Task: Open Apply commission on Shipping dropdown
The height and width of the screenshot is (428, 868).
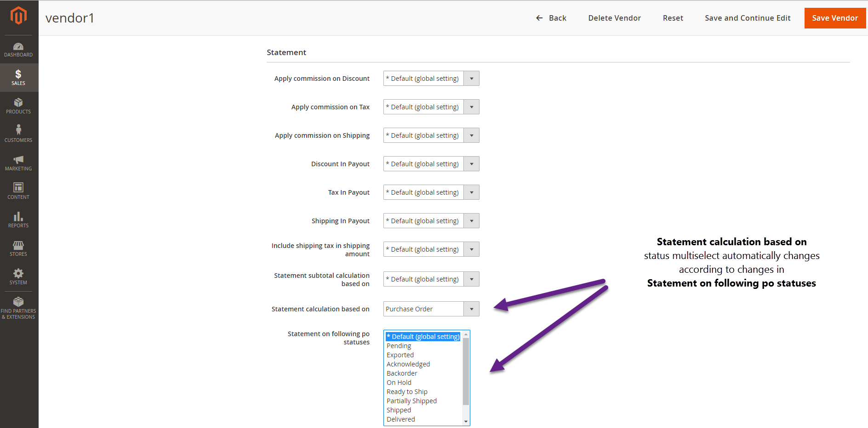Action: point(431,135)
